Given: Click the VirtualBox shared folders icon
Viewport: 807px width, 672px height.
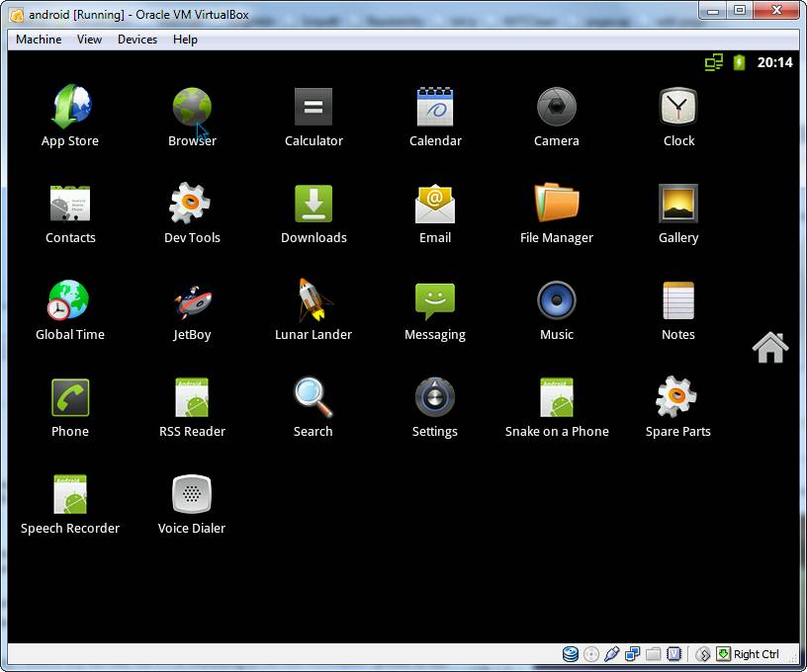Looking at the screenshot, I should click(x=653, y=654).
